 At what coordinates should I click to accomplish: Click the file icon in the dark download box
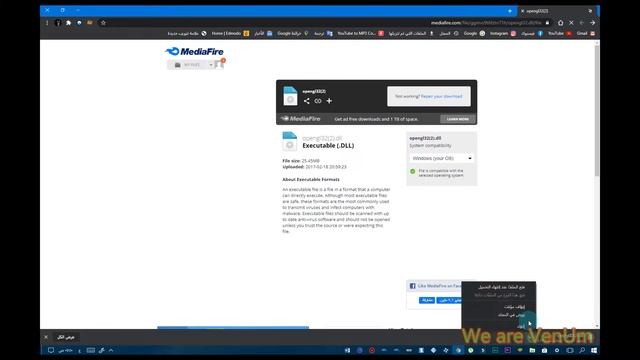pos(290,96)
